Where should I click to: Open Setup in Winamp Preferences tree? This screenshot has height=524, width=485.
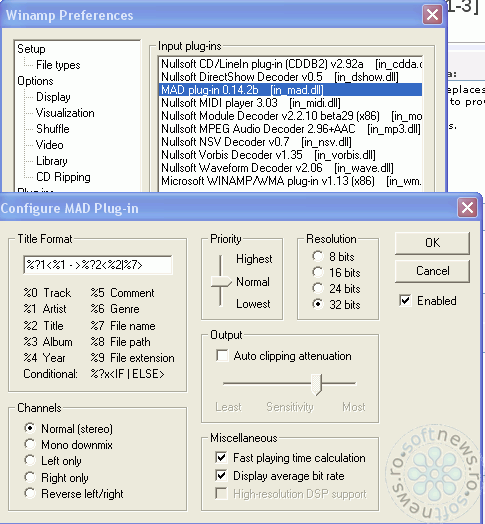click(31, 49)
